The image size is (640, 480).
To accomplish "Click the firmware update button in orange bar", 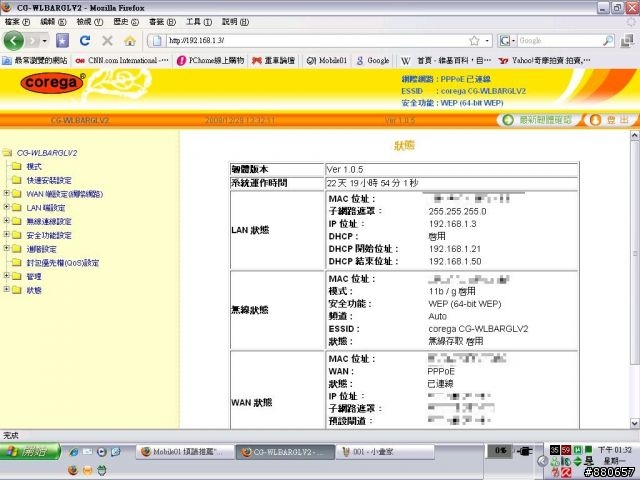I will coord(538,120).
